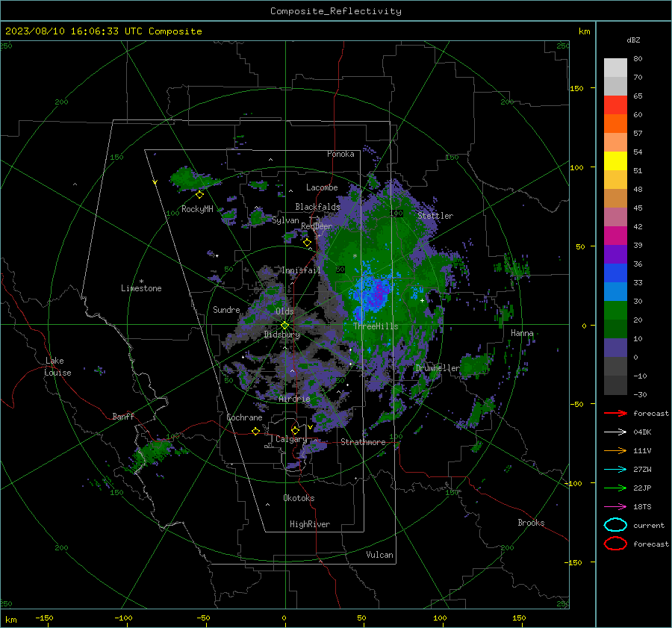Image resolution: width=672 pixels, height=628 pixels.
Task: Click the ThreeHills label
Action: pos(376,326)
